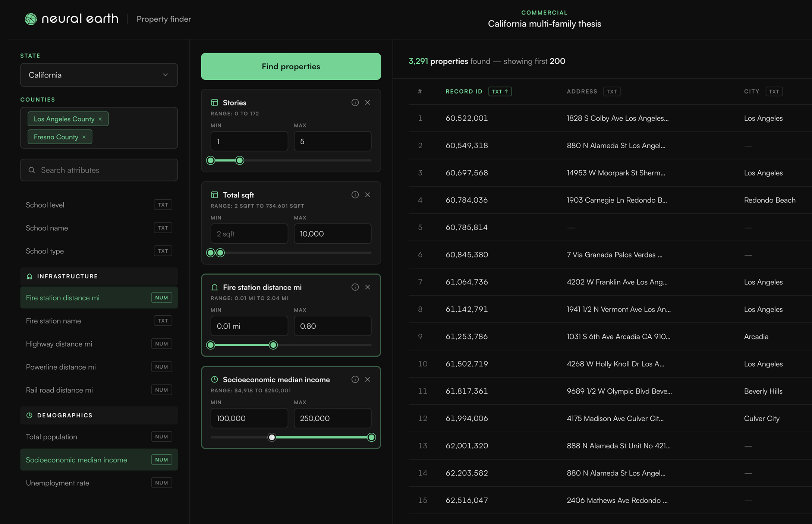Select the Fire station name attribute
This screenshot has width=812, height=524.
(x=99, y=321)
